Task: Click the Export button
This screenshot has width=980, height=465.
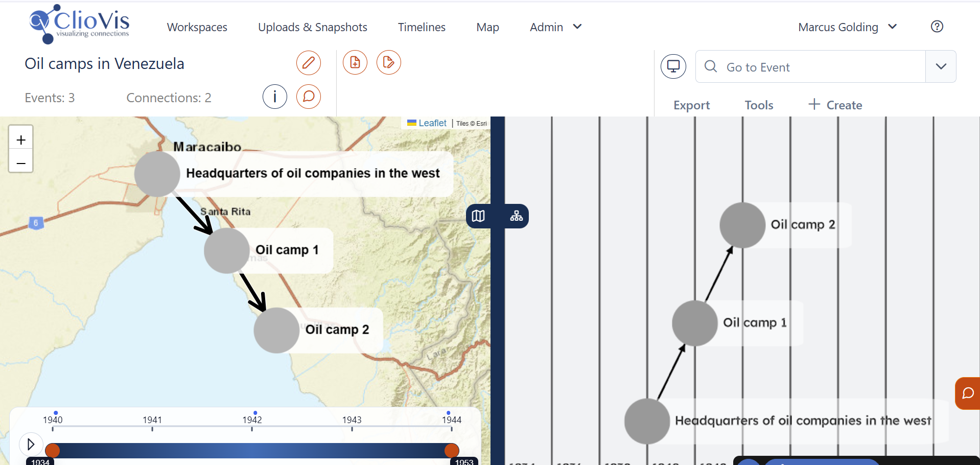Action: [692, 105]
